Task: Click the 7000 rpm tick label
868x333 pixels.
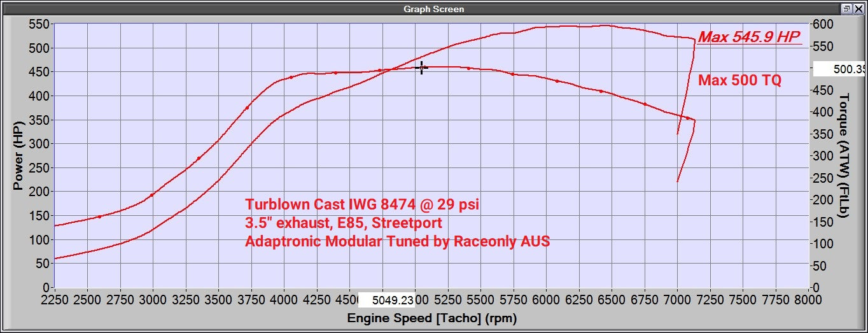Action: [677, 299]
